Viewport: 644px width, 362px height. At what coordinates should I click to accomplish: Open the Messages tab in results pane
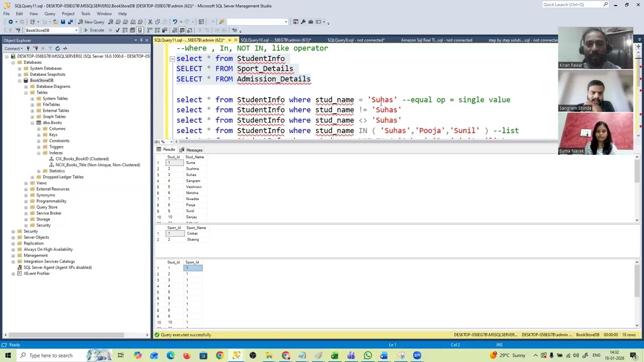(191, 150)
